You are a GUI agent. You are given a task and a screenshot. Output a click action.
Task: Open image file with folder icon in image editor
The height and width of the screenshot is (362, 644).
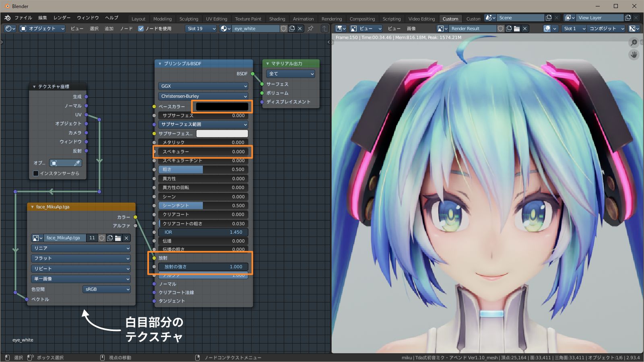tap(517, 29)
